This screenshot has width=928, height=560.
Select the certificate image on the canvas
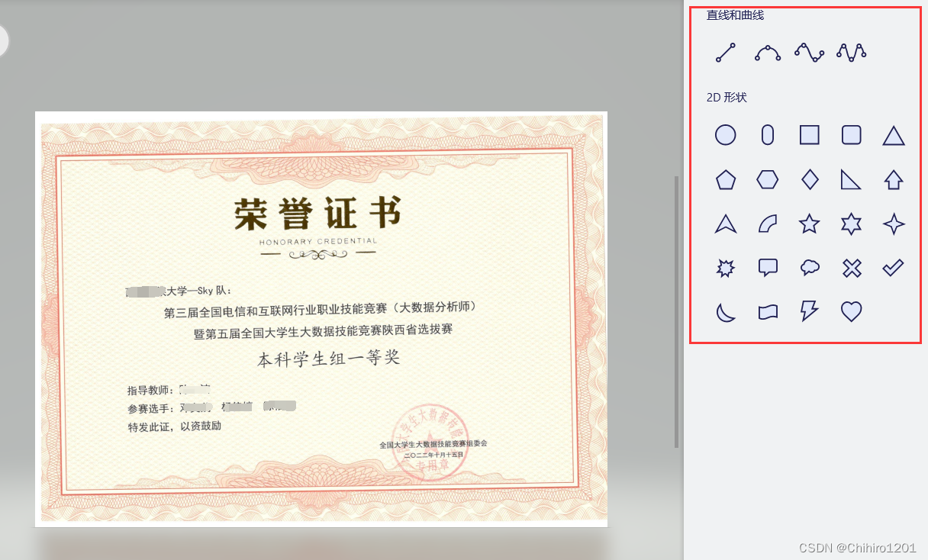pos(321,319)
